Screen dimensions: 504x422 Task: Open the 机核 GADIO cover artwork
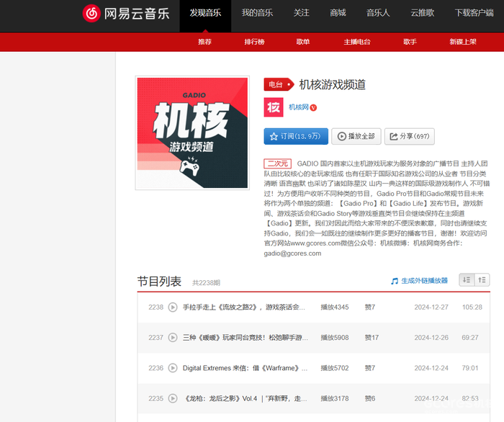click(x=192, y=133)
